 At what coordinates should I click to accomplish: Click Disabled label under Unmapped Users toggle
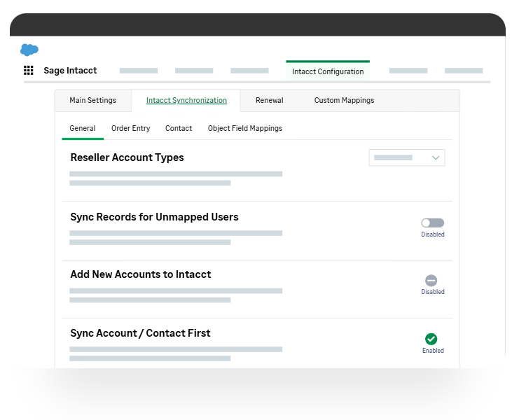pyautogui.click(x=433, y=234)
